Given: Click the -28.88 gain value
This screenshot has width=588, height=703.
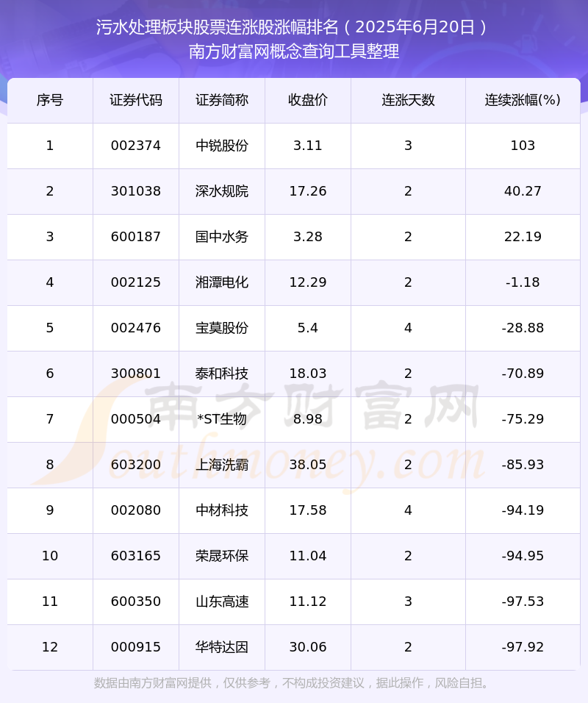Looking at the screenshot, I should click(523, 328).
